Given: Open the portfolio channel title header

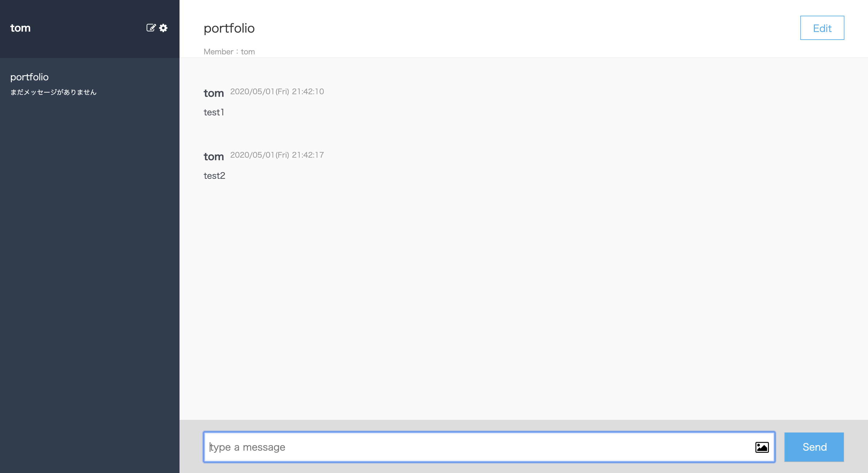Looking at the screenshot, I should point(229,28).
